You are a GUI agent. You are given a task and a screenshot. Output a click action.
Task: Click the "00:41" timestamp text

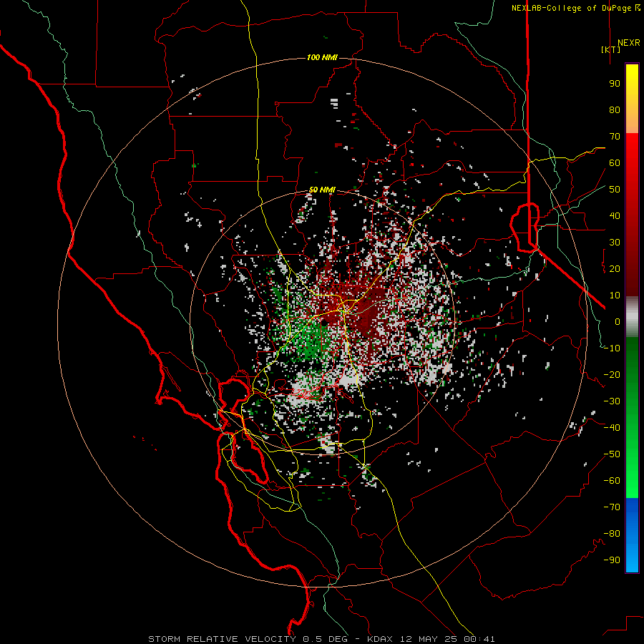pyautogui.click(x=478, y=639)
